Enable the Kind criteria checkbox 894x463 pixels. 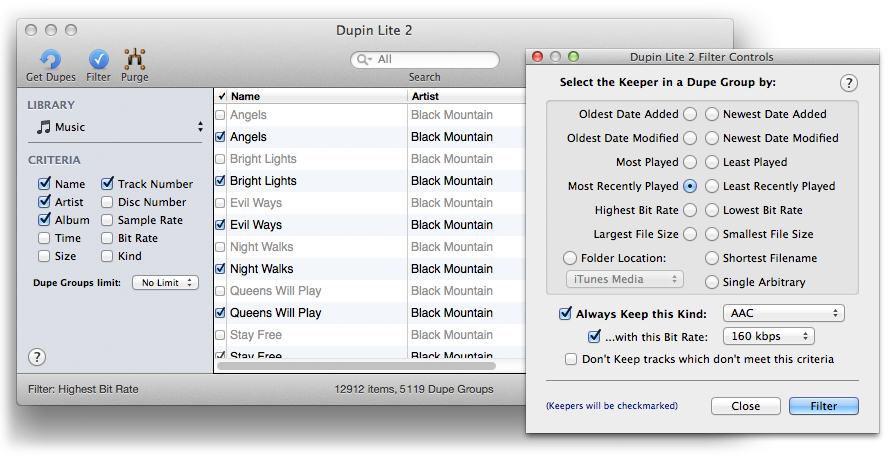(107, 256)
